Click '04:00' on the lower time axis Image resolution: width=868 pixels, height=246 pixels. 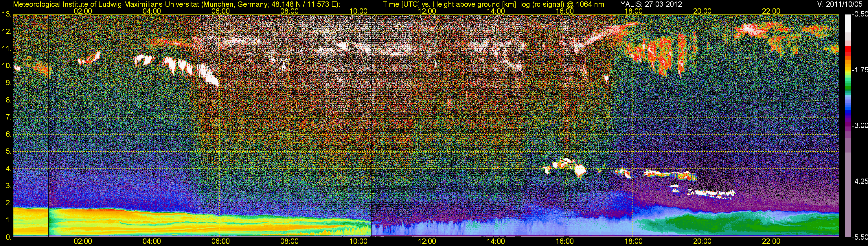coord(152,241)
